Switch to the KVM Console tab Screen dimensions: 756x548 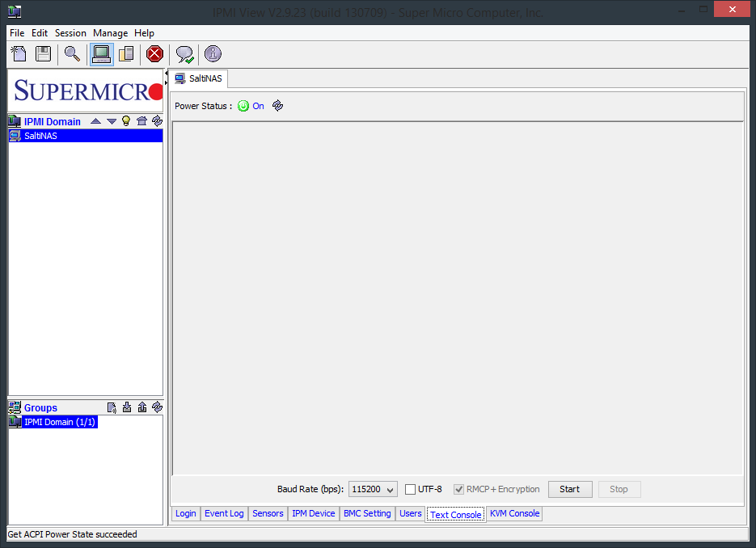pos(514,513)
